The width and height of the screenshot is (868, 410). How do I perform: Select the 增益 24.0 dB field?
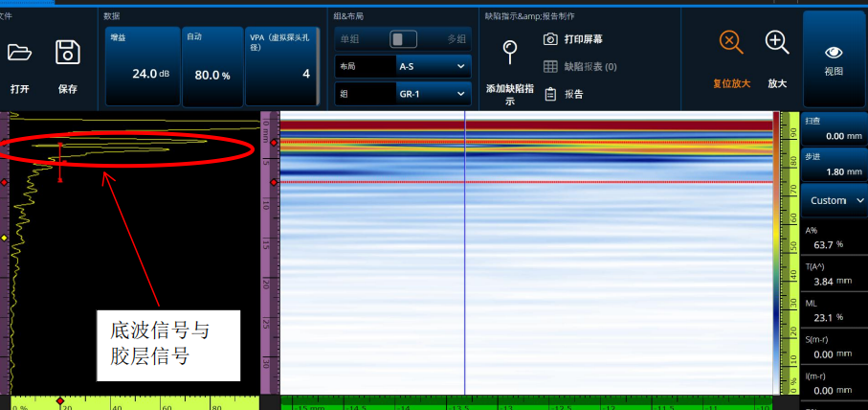click(143, 66)
